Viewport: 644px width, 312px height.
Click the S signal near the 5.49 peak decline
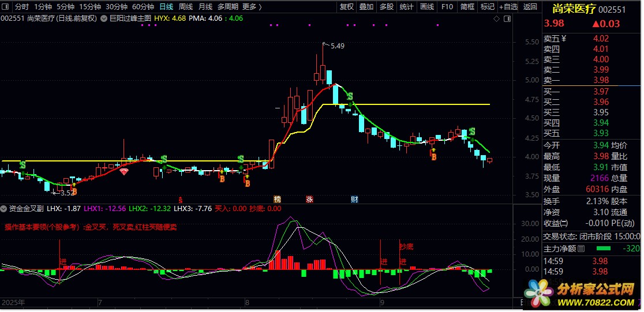(350, 97)
